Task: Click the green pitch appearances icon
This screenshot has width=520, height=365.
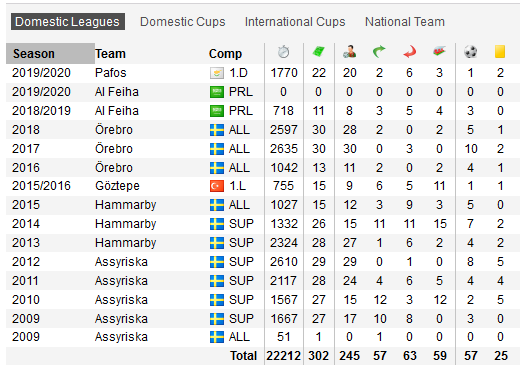Action: point(318,52)
